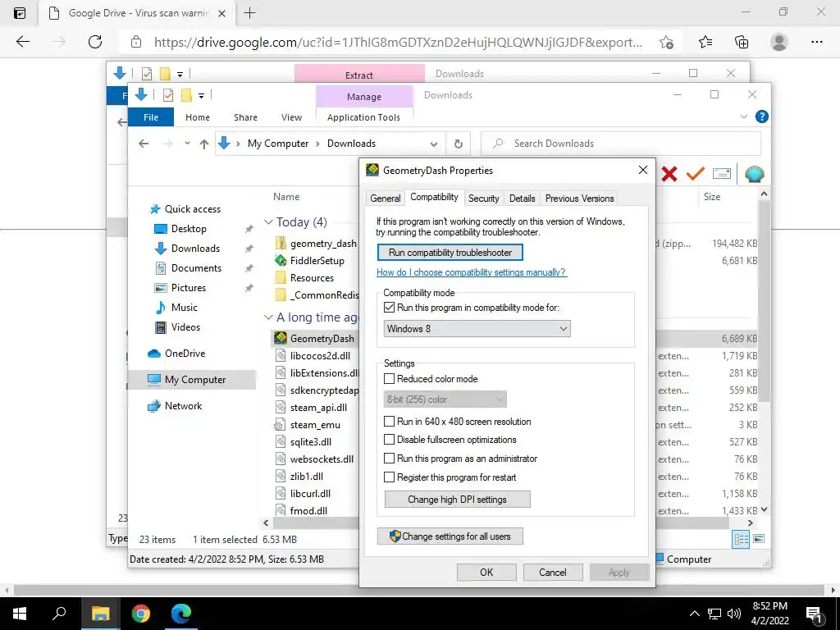Click OK in GeometryDash Properties
840x630 pixels.
click(x=486, y=572)
